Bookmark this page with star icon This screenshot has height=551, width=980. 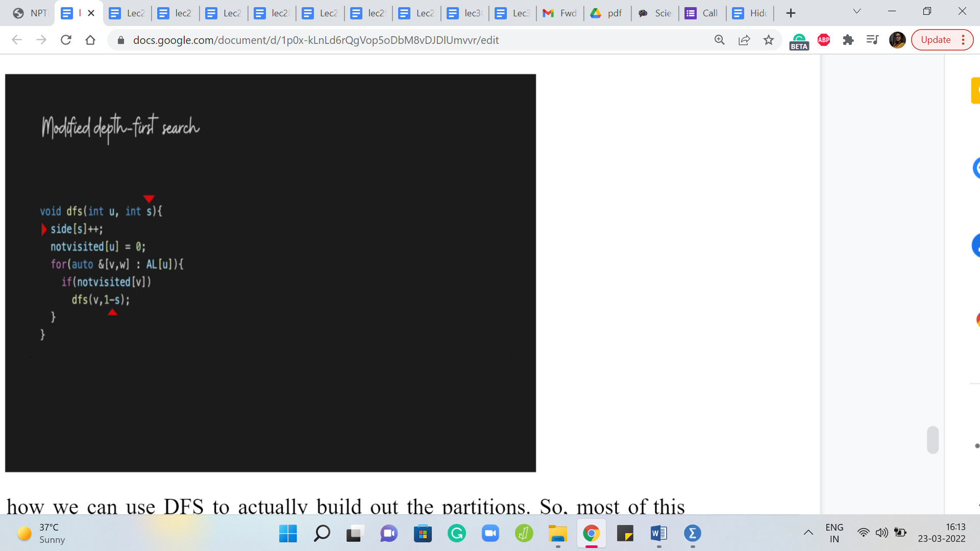pos(769,40)
